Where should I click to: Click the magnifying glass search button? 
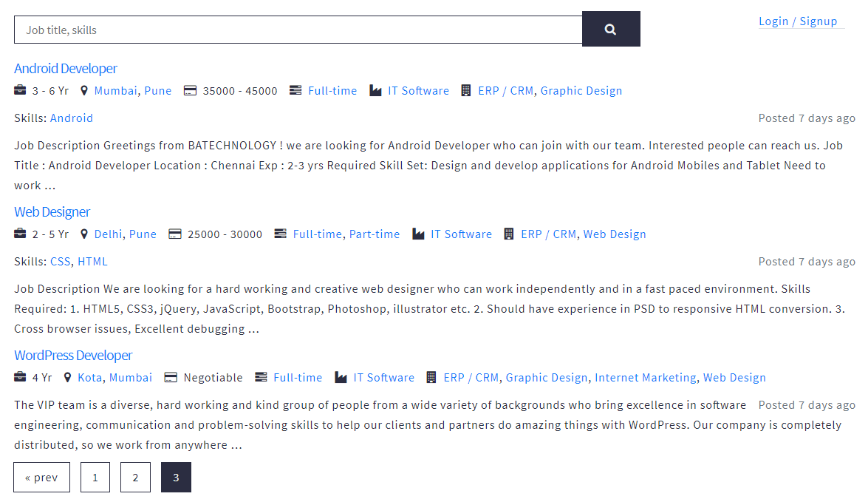(x=610, y=30)
